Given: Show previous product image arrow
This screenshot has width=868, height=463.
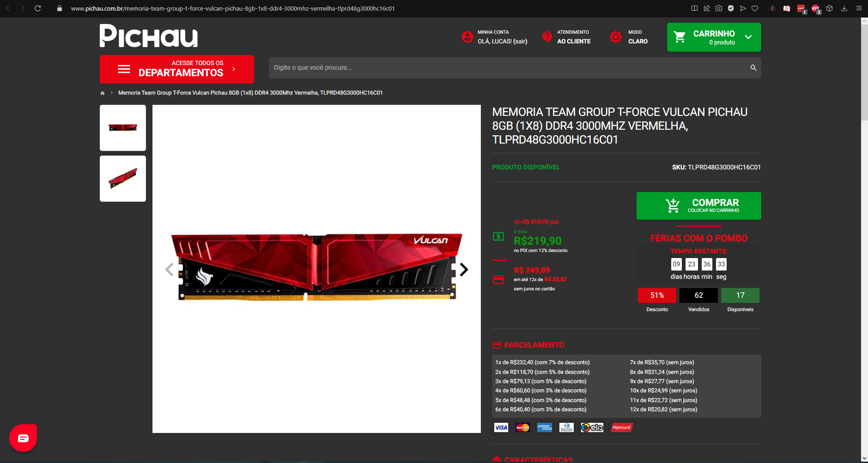Looking at the screenshot, I should (170, 269).
